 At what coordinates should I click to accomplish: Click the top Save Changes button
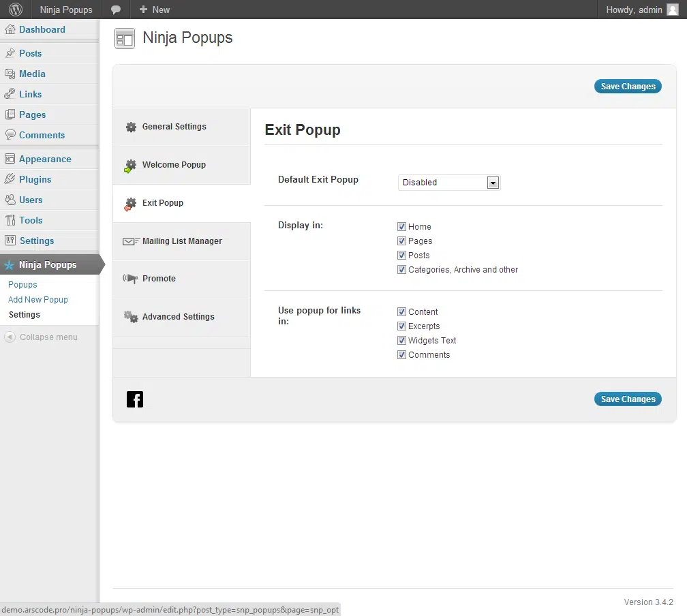click(628, 87)
